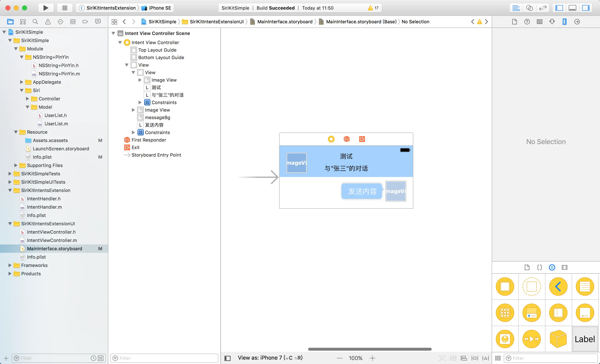Viewport: 600px width, 364px height.
Task: Show the Object library icon
Action: point(552,267)
